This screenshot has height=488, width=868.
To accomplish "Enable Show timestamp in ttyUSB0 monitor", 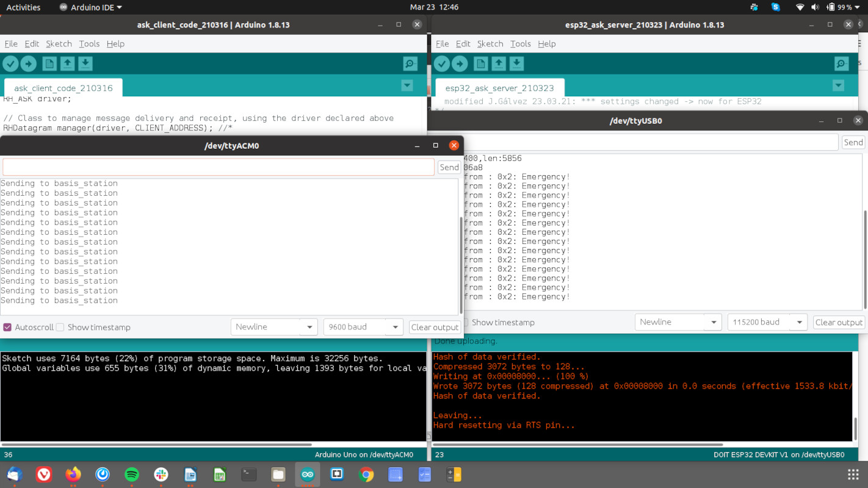I will (x=465, y=322).
